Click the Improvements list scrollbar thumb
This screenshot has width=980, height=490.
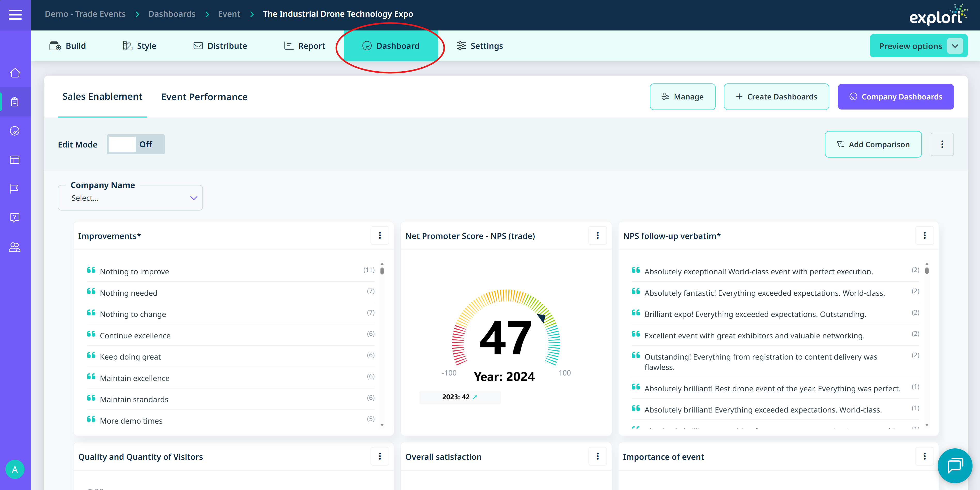[x=382, y=271]
